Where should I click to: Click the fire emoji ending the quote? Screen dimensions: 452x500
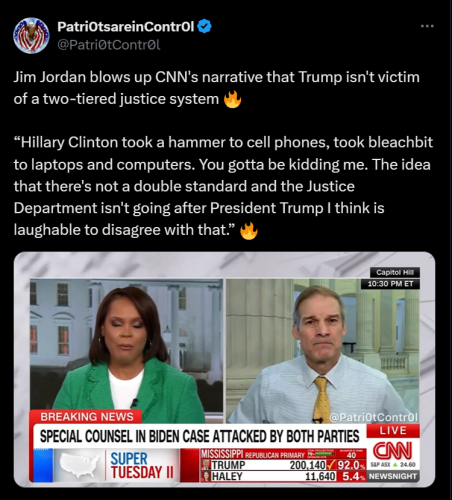point(249,230)
